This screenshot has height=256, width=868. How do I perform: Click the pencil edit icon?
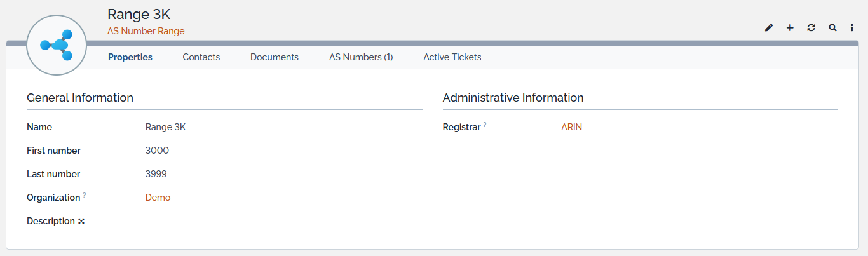[x=769, y=28]
